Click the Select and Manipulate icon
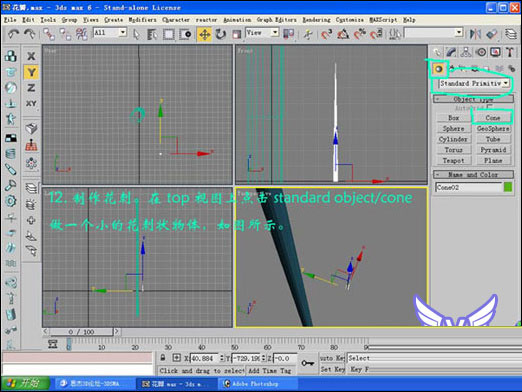This screenshot has width=522, height=392. tap(308, 34)
